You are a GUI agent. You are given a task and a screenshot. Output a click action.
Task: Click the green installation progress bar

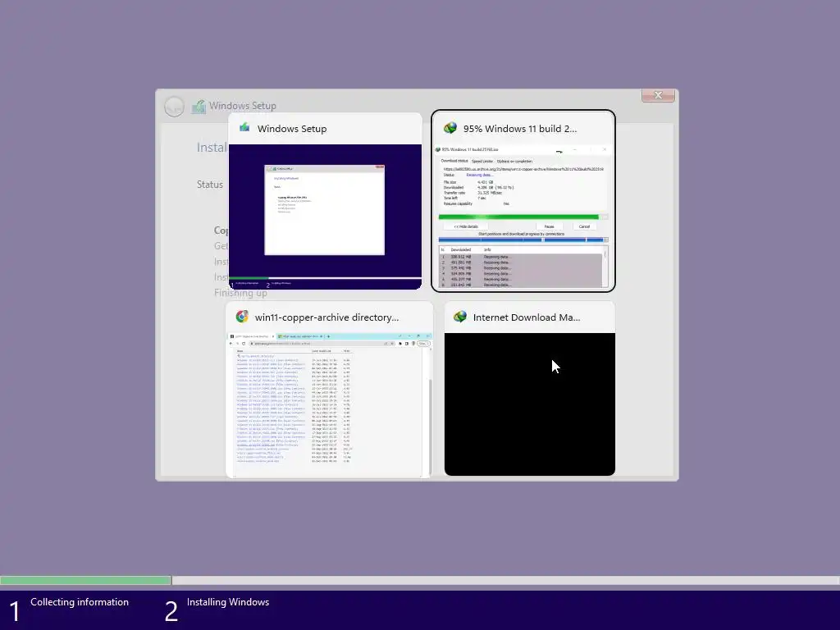(x=85, y=580)
